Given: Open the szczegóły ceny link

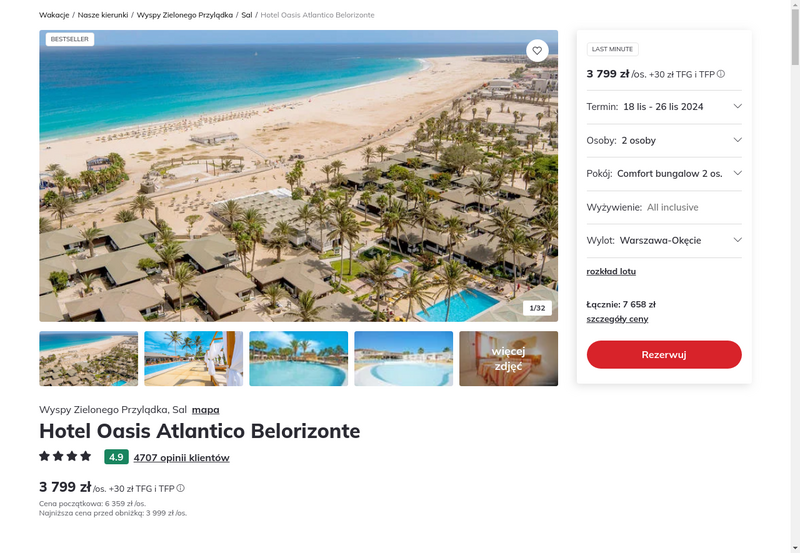Looking at the screenshot, I should pos(617,319).
